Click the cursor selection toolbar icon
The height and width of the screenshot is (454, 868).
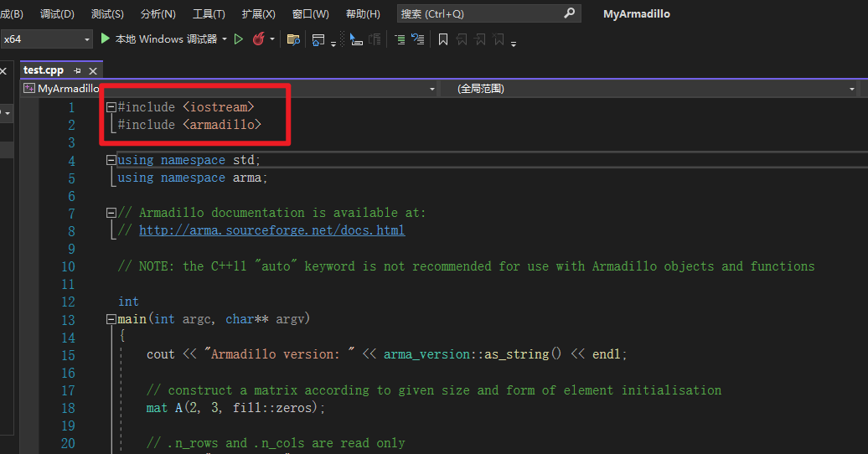pos(356,39)
